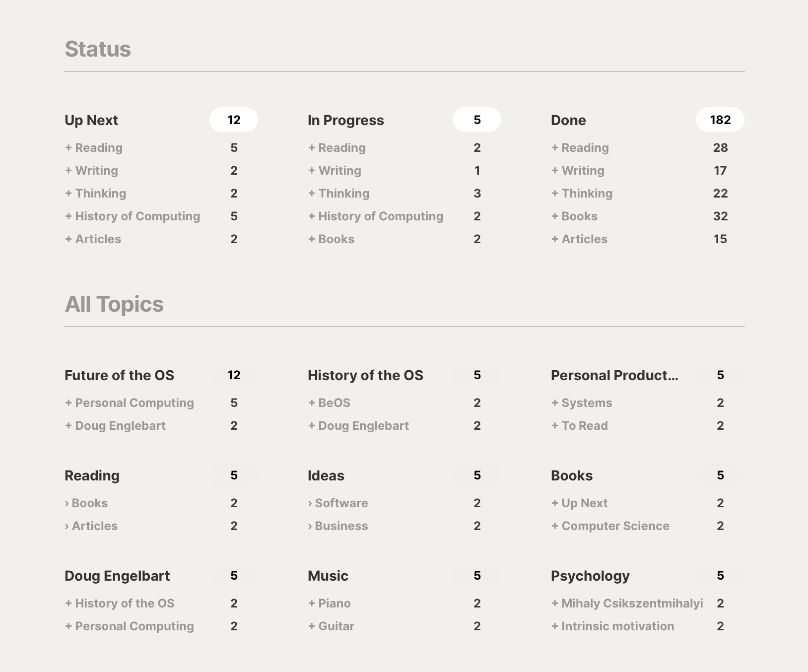Open the Up Next status heading

91,120
